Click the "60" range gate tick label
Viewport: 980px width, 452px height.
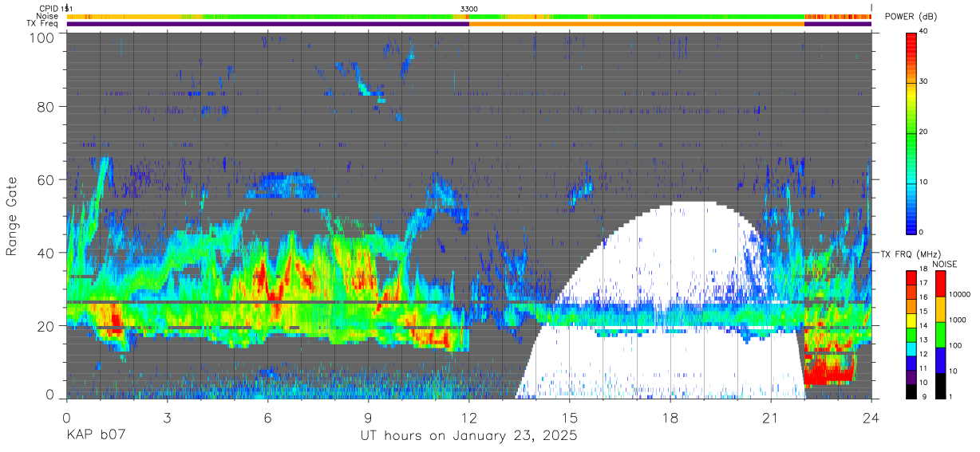[45, 180]
